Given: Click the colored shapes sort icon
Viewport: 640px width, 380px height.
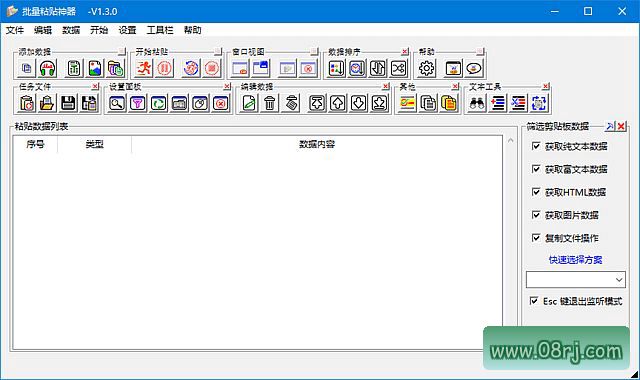Looking at the screenshot, I should [336, 68].
